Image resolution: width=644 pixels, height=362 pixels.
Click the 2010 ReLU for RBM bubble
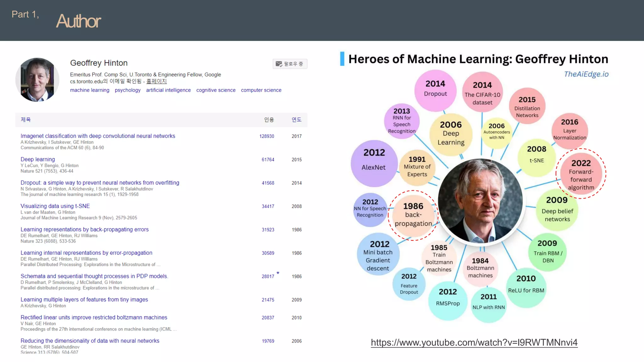coord(526,288)
